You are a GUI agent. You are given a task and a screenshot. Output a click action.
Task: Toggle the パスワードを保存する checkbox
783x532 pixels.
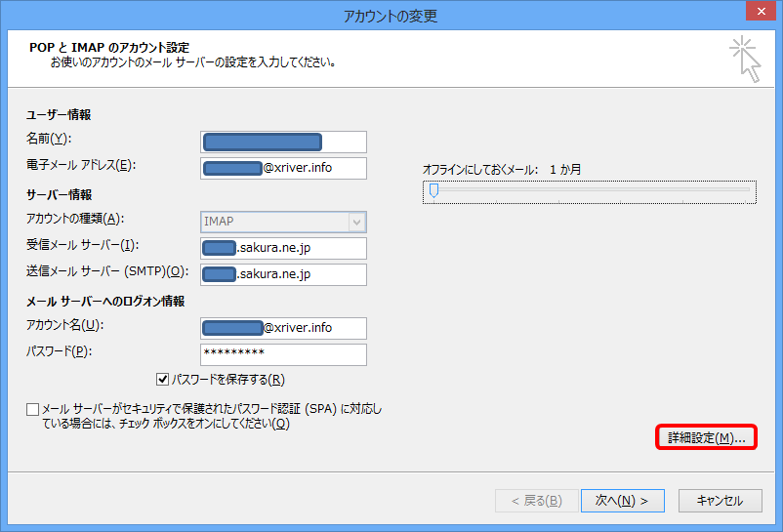click(x=163, y=379)
